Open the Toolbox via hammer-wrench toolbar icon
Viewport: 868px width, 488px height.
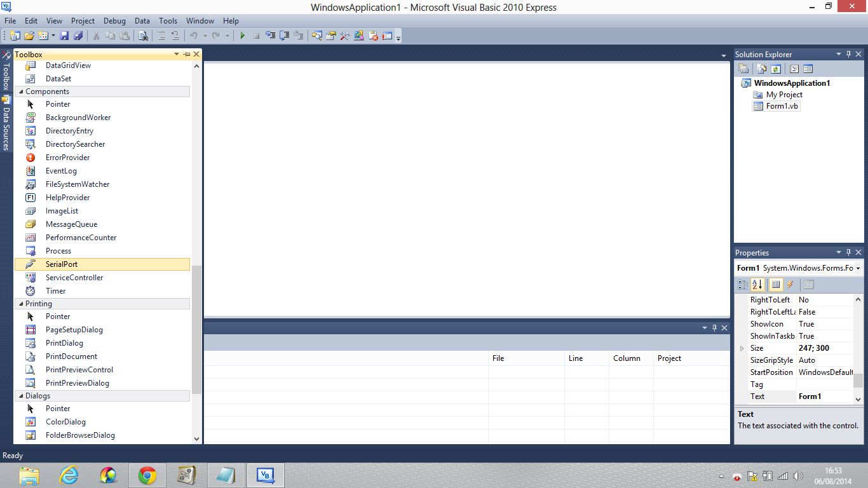pyautogui.click(x=344, y=36)
